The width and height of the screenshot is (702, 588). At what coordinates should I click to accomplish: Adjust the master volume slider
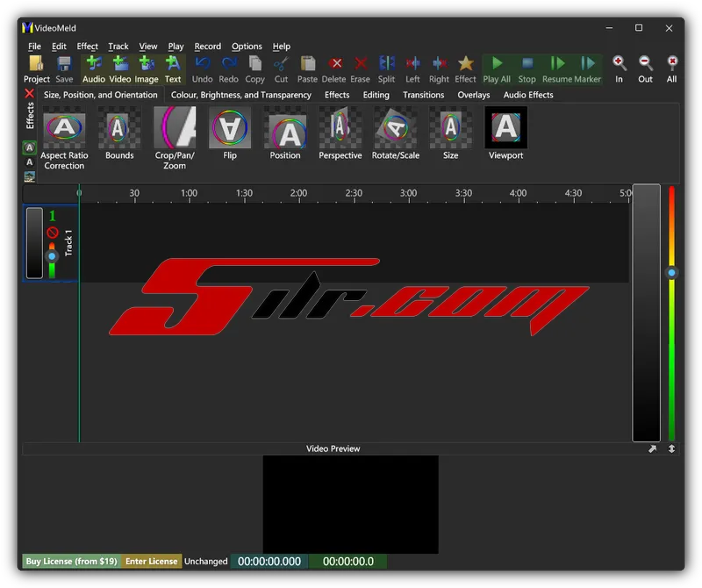(671, 273)
